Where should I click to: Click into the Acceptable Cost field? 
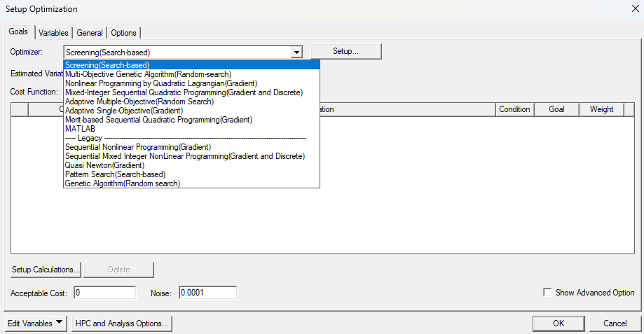104,293
